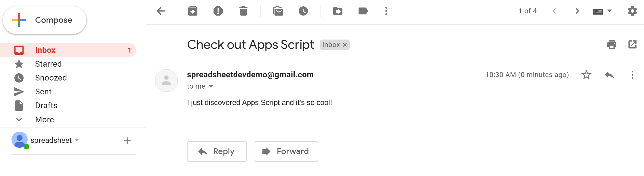Click the sender's avatar picture
Viewport: 644px width, 176px height.
point(166,80)
